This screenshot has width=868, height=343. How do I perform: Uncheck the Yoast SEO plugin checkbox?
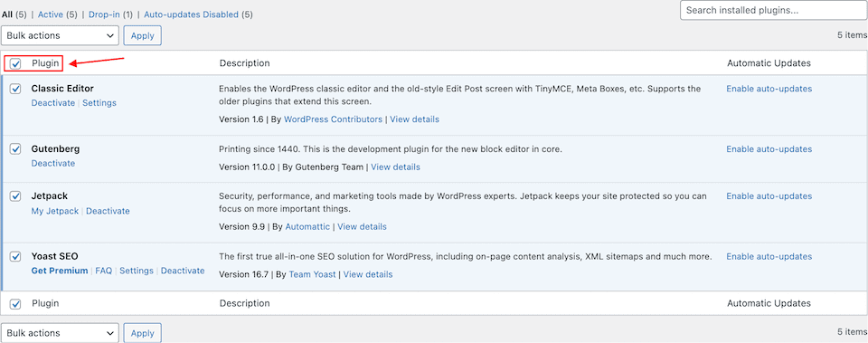pos(15,256)
